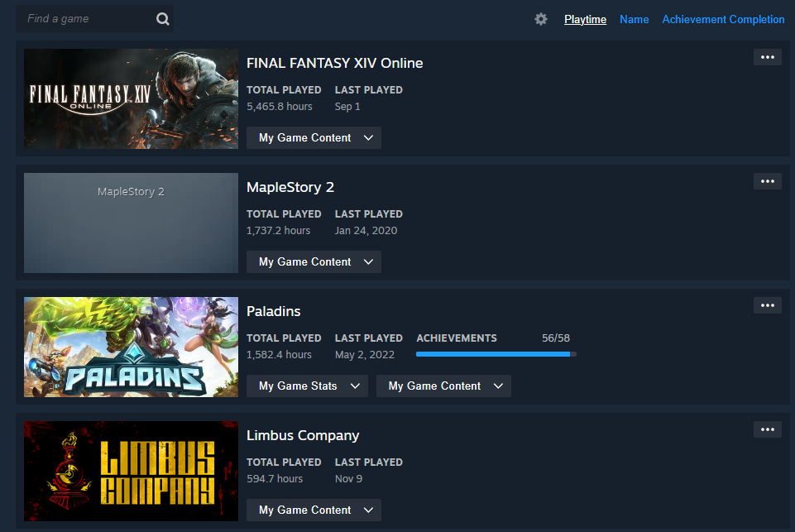Sort games by Name
Viewport: 795px width, 532px height.
pyautogui.click(x=634, y=19)
